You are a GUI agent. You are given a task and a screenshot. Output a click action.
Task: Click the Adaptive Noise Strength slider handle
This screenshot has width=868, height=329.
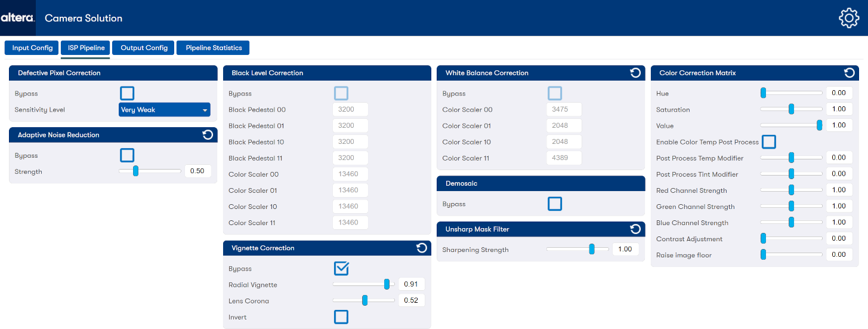135,171
